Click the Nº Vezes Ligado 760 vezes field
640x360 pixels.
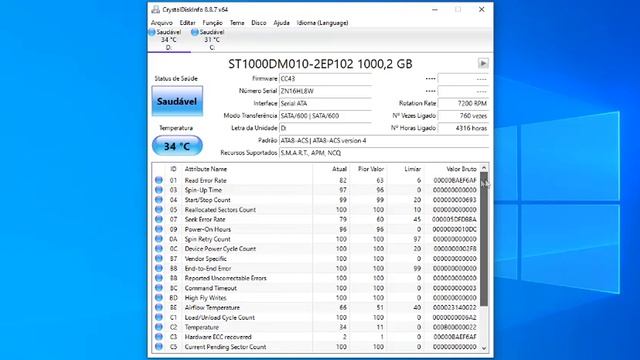point(463,116)
